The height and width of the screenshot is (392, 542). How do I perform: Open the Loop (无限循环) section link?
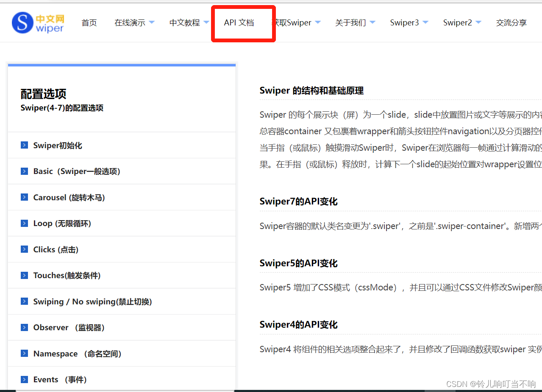pyautogui.click(x=62, y=224)
